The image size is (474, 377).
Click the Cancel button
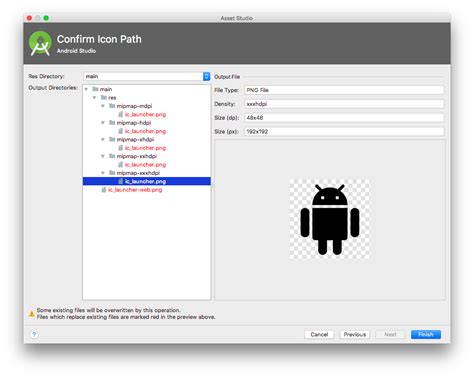319,334
